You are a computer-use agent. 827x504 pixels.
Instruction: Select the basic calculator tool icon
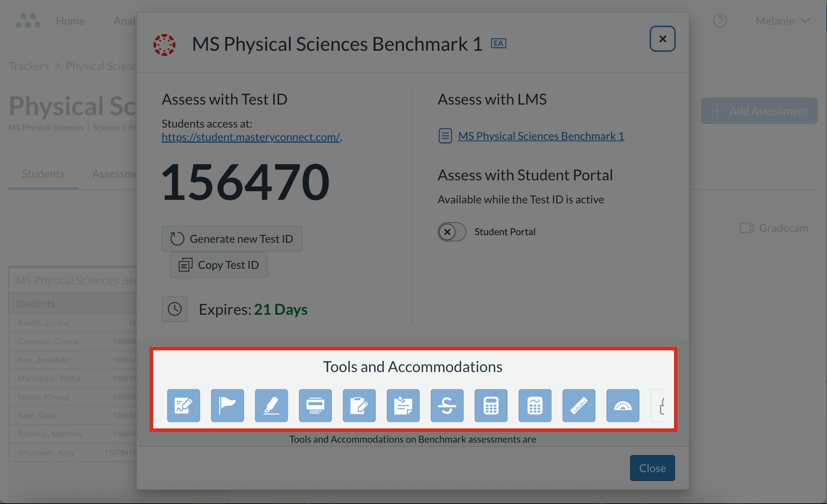click(491, 405)
